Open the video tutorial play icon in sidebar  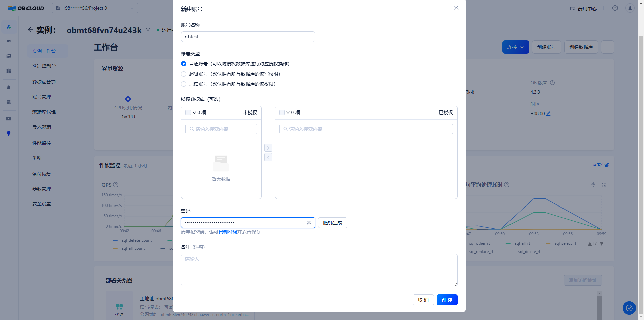(x=9, y=119)
